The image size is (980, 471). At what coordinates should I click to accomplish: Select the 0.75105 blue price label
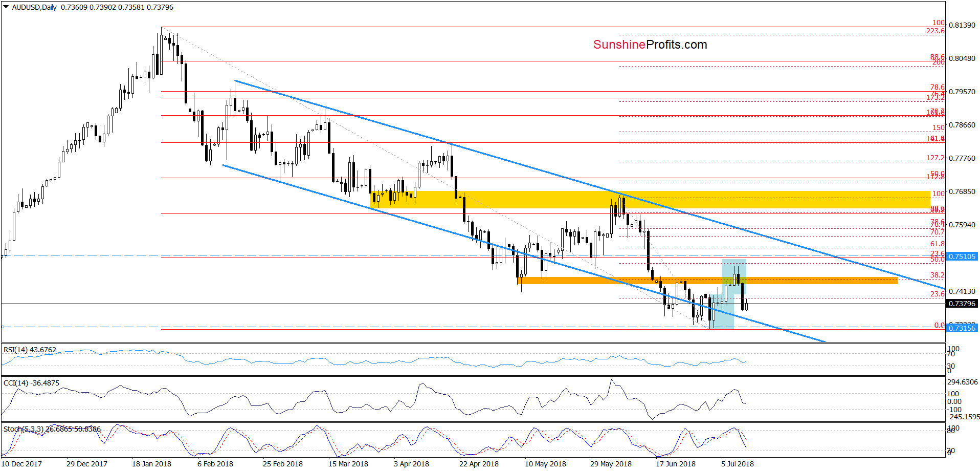[963, 256]
